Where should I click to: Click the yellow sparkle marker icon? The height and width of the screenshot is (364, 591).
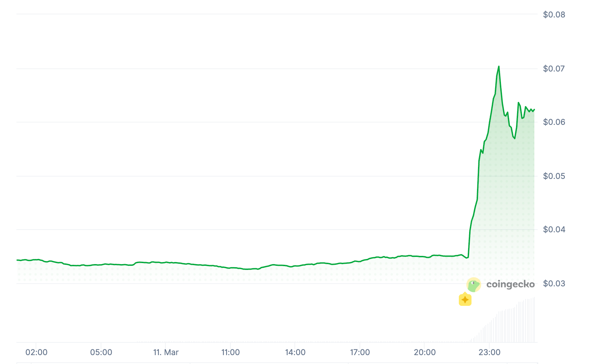[465, 299]
